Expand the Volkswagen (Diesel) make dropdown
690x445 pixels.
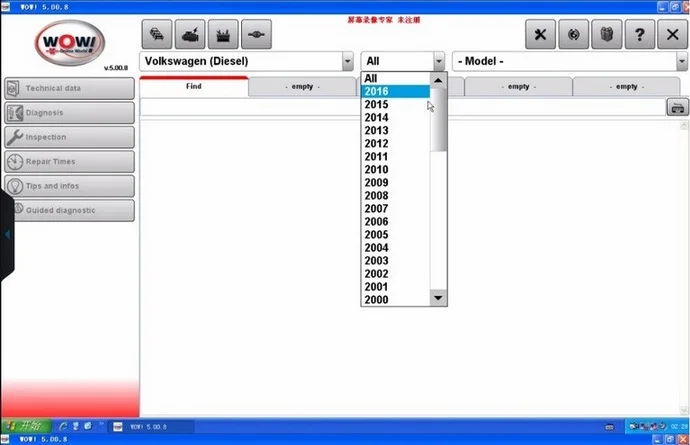(x=348, y=61)
